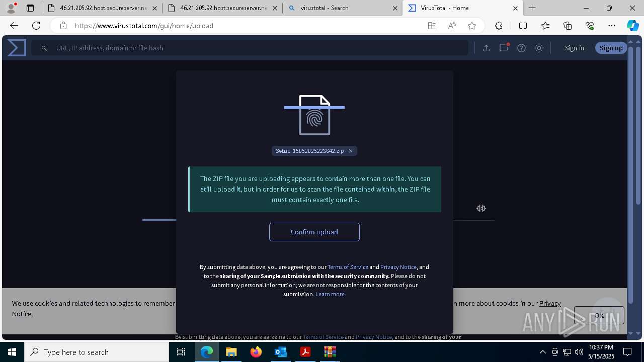The height and width of the screenshot is (362, 644).
Task: Open the tab actions menu icon
Action: pos(30,8)
